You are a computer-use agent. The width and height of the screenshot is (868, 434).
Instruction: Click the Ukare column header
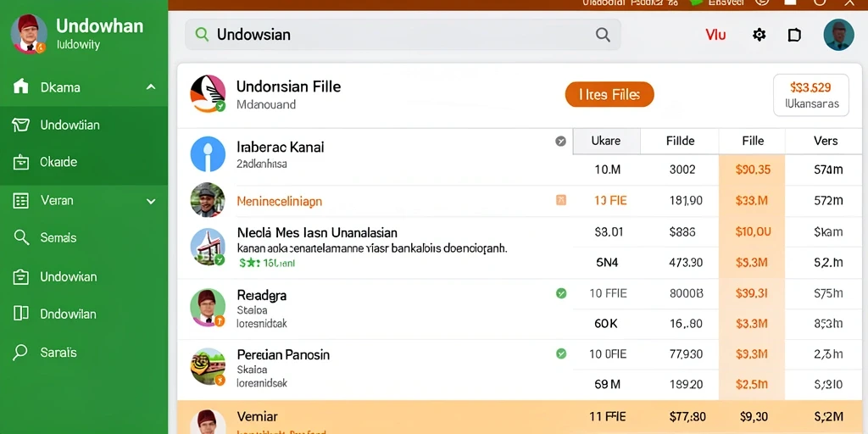pos(605,142)
